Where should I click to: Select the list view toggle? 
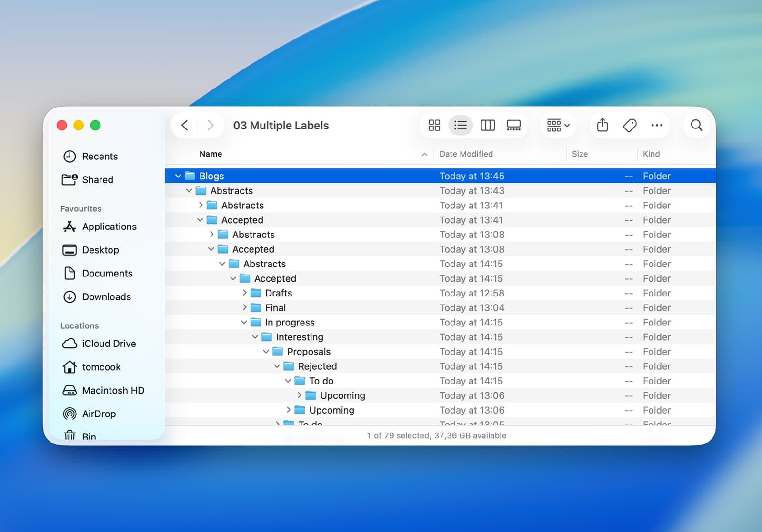460,125
